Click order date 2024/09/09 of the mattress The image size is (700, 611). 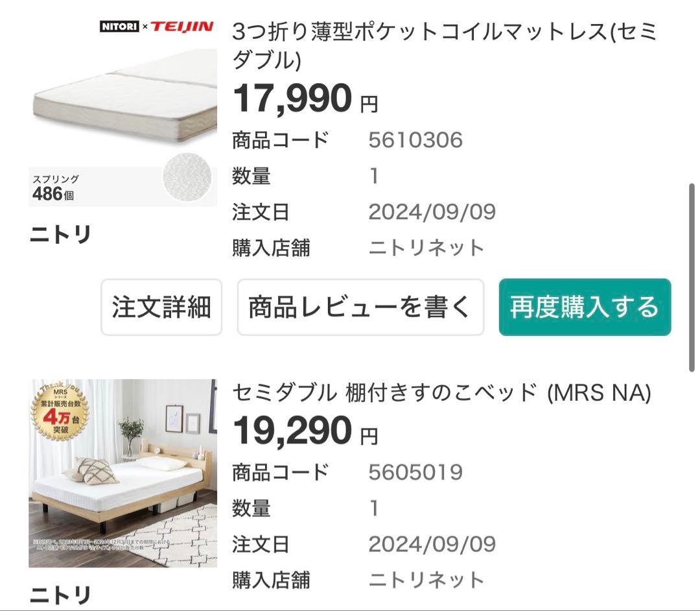pos(432,211)
